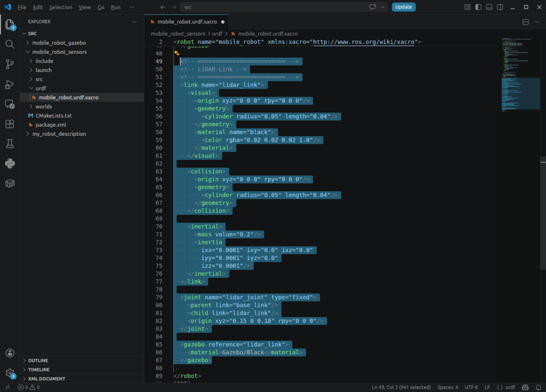Customize layout icon in title bar
Image resolution: width=546 pixels, height=392 pixels.
(468, 7)
